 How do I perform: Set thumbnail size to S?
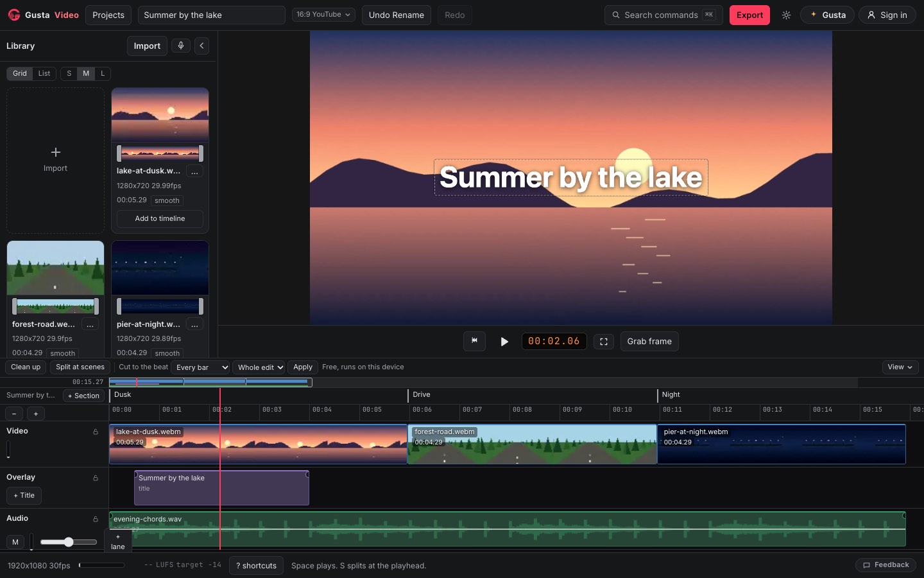pyautogui.click(x=69, y=73)
